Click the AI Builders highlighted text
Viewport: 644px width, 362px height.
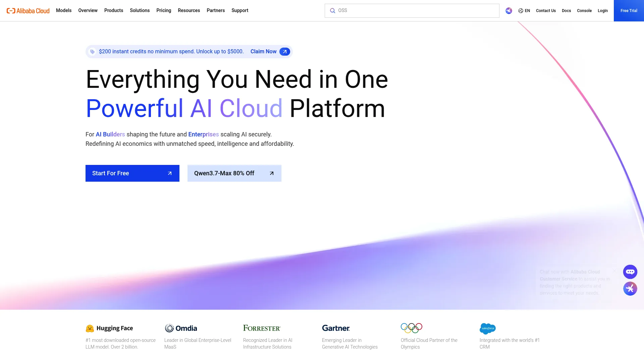(x=110, y=134)
